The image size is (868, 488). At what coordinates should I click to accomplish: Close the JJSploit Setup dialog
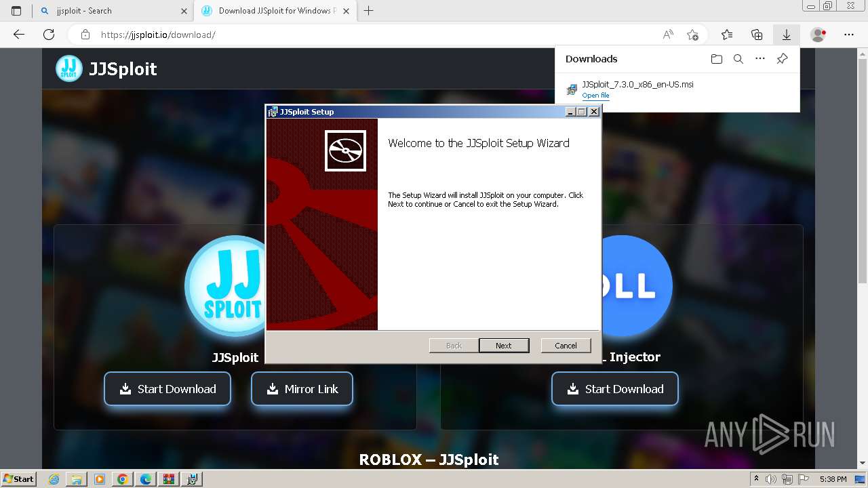[594, 112]
